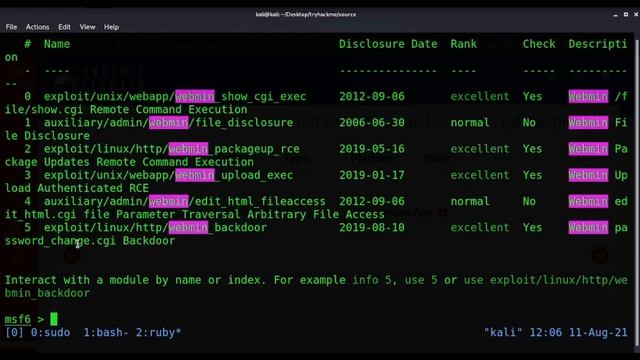Open the File menu
Image resolution: width=640 pixels, height=360 pixels.
click(x=11, y=27)
